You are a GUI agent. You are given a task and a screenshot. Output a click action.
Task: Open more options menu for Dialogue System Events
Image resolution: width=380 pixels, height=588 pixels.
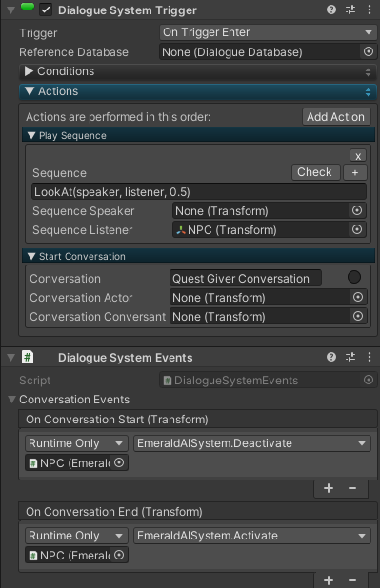coord(370,357)
